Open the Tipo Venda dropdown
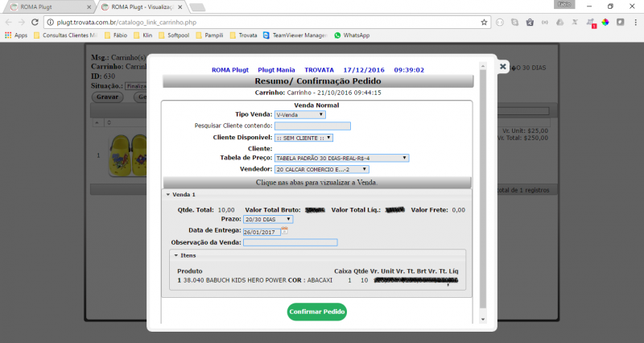644x343 pixels. click(299, 114)
